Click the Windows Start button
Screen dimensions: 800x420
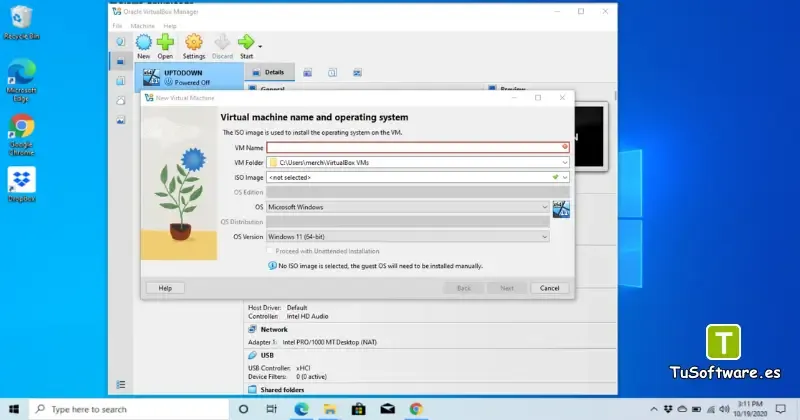click(x=14, y=409)
